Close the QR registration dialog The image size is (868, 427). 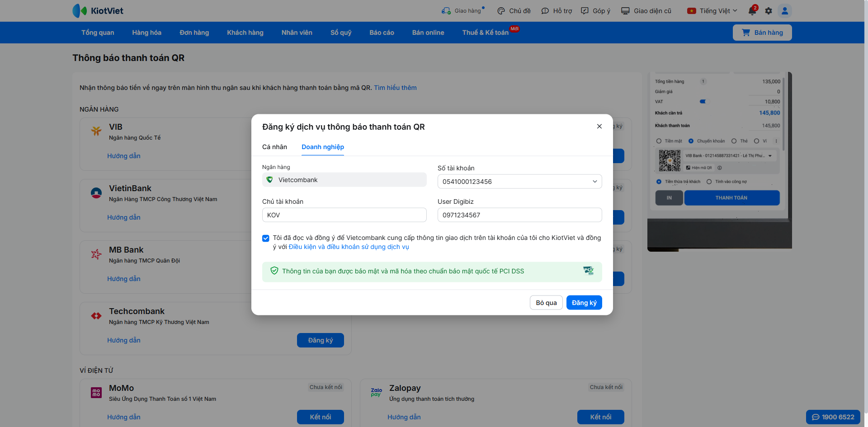coord(599,127)
